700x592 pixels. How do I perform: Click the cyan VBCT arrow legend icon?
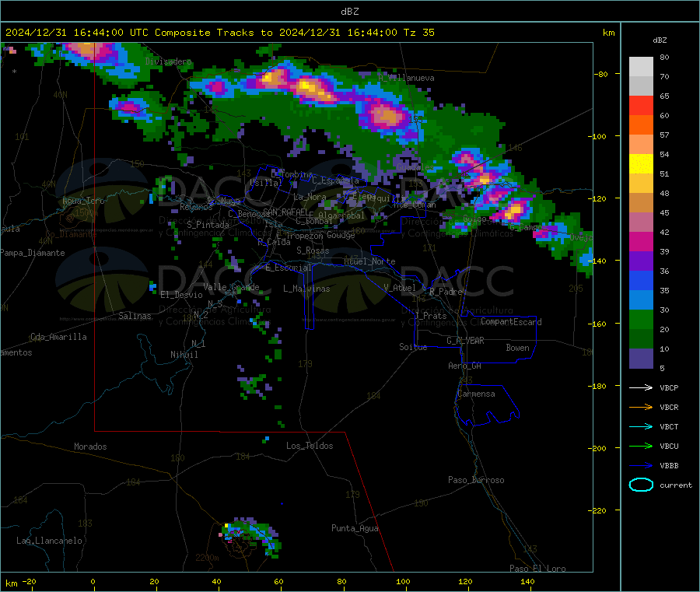click(x=641, y=426)
